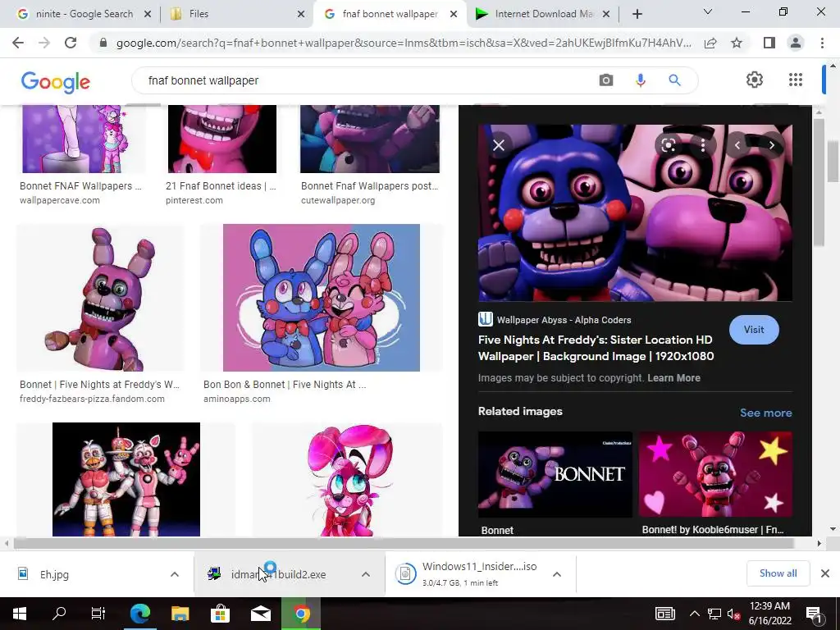Click the muted volume tray icon

[733, 614]
